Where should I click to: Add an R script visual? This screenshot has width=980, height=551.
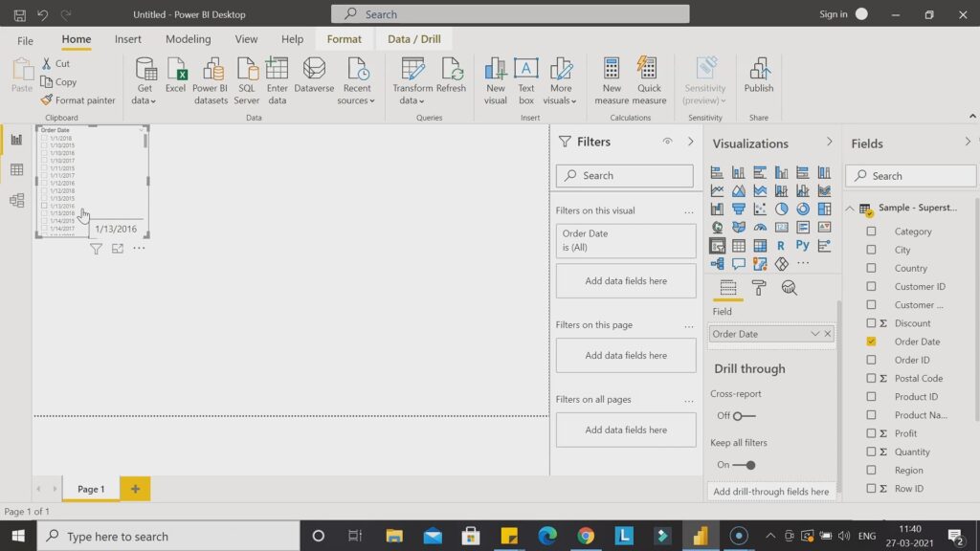781,245
